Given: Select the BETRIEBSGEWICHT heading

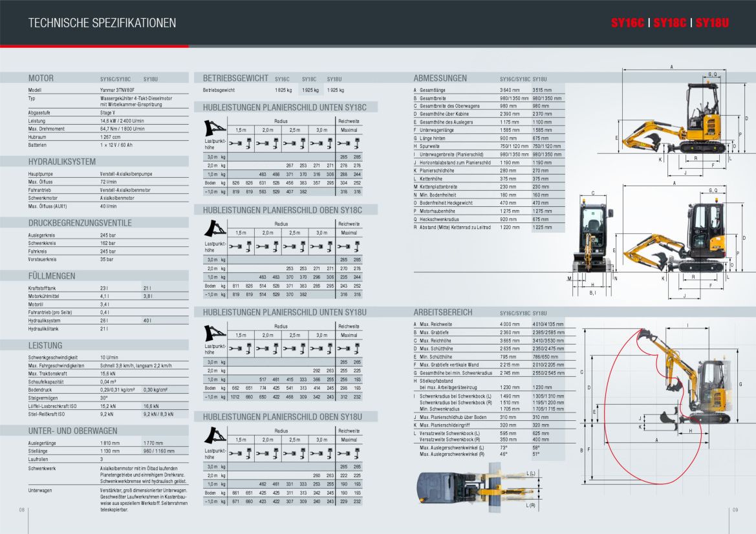Looking at the screenshot, I should pos(235,78).
